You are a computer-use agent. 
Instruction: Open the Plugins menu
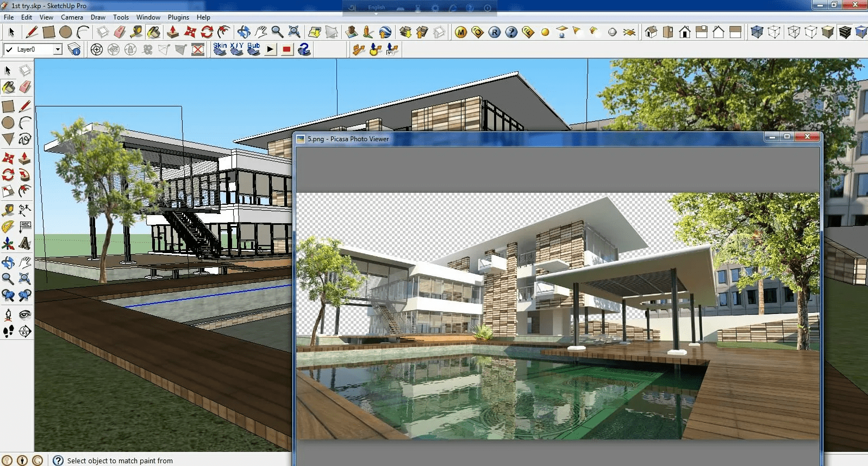178,17
